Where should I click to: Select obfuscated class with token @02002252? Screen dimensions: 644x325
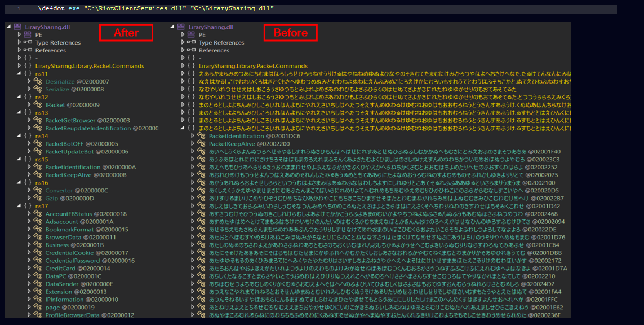(x=383, y=167)
